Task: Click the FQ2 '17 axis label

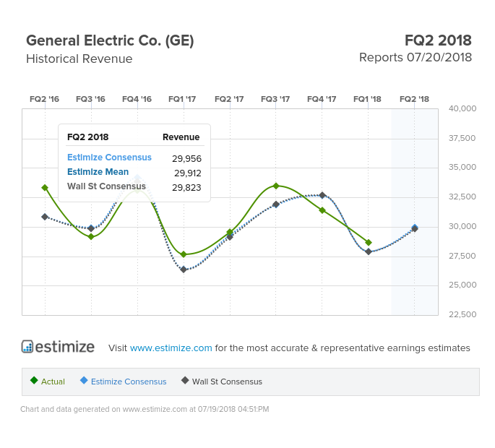Action: coord(229,99)
